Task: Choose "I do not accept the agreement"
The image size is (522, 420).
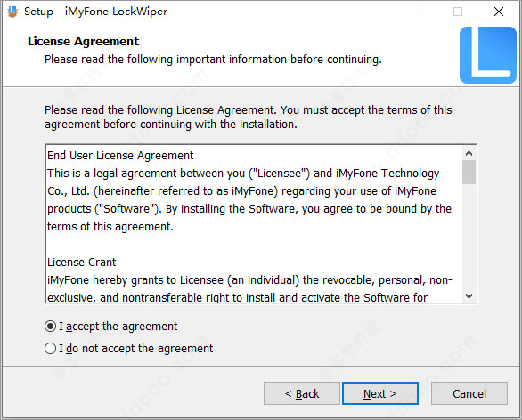Action: [x=50, y=349]
